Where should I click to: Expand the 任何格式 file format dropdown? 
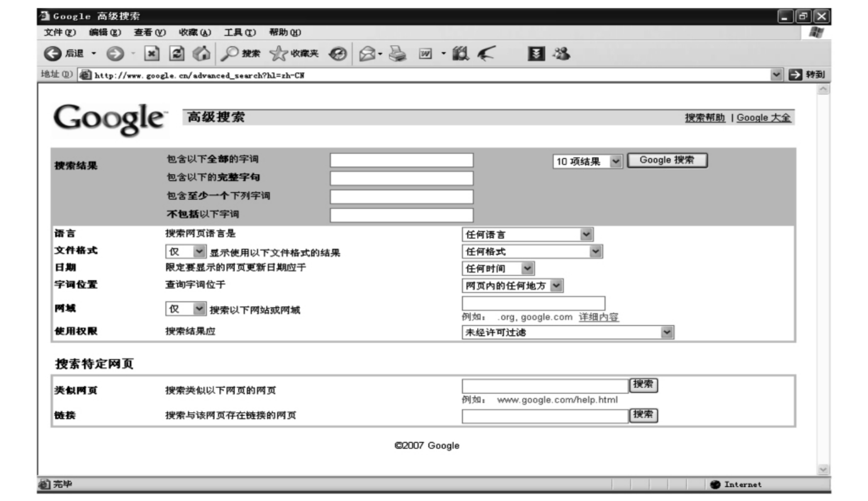532,252
